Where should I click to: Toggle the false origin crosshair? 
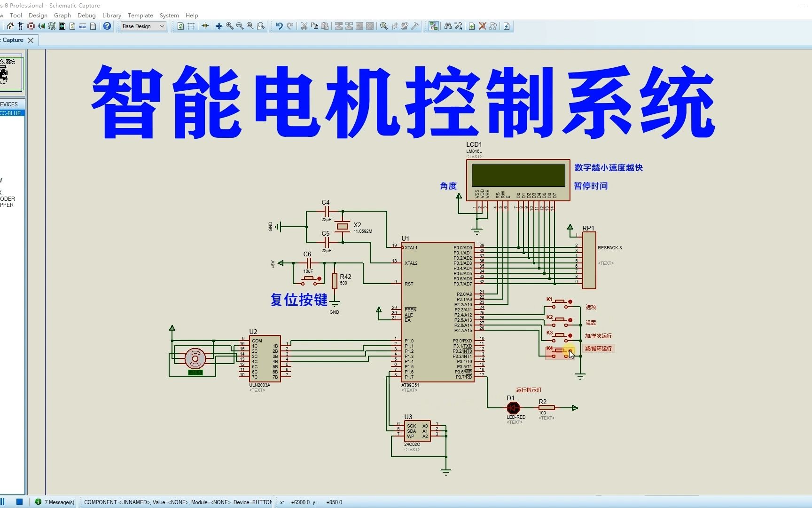coord(205,26)
